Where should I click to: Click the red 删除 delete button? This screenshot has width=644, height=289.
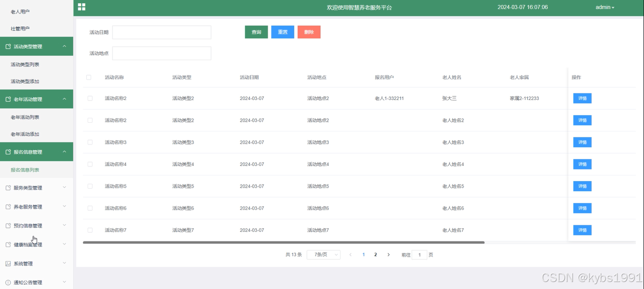(309, 32)
